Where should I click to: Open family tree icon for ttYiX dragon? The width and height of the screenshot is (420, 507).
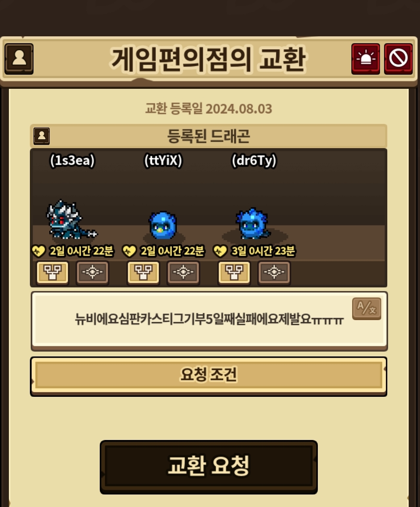(143, 272)
